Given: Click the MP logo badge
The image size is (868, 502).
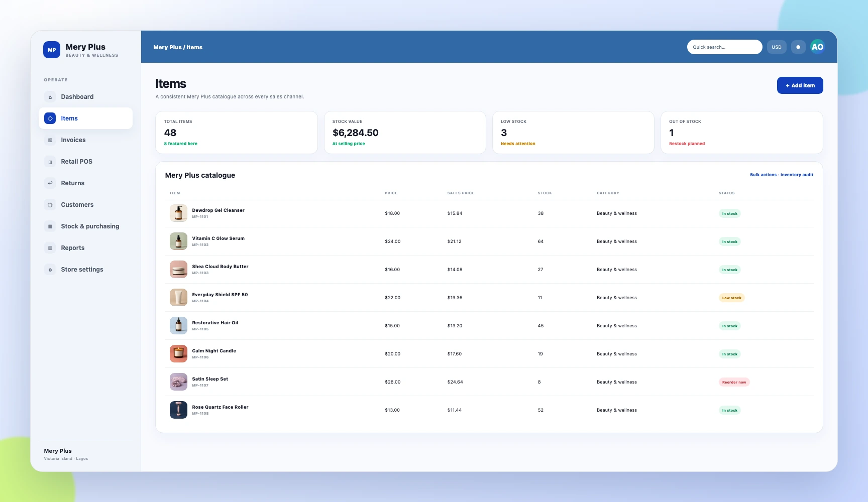Looking at the screenshot, I should (52, 50).
